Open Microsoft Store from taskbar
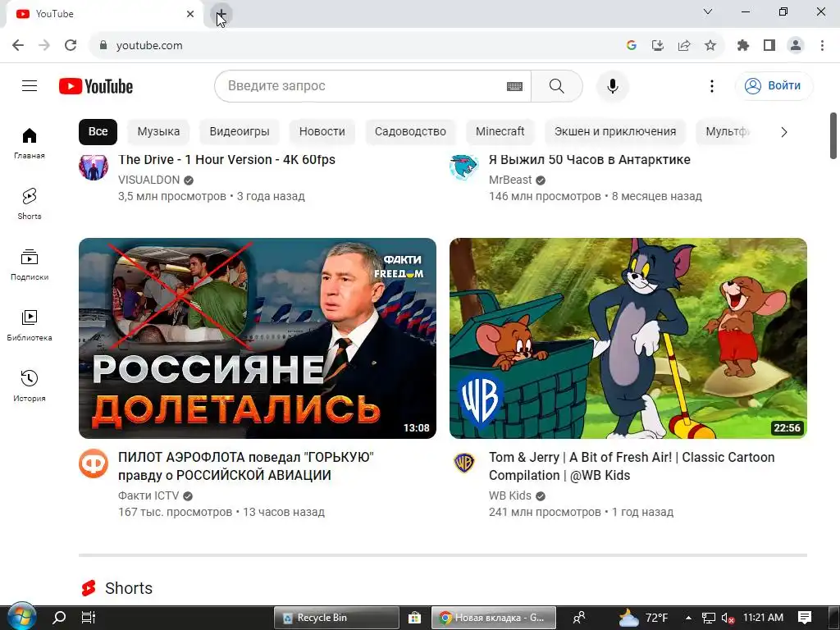Viewport: 840px width, 630px height. pos(414,618)
